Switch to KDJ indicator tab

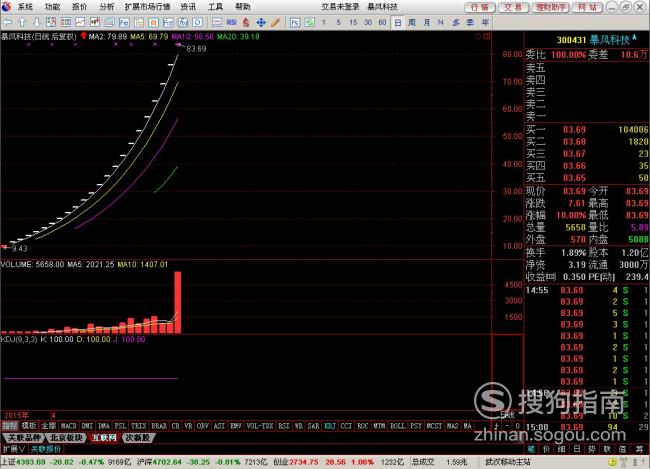(330, 426)
